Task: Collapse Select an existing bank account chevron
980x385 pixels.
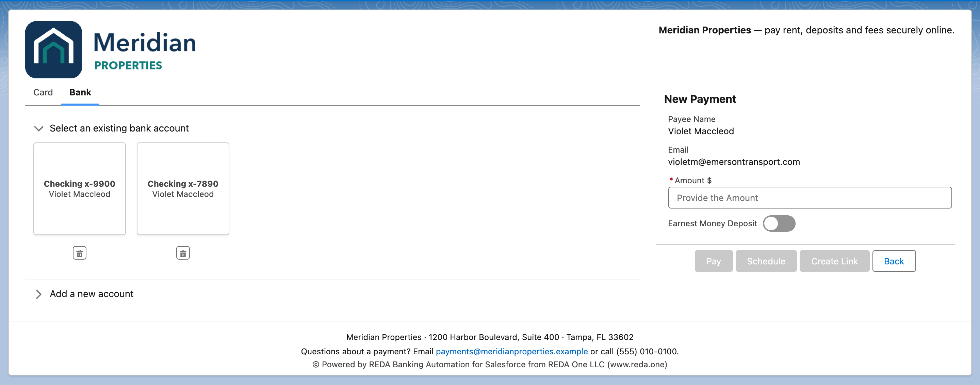Action: 38,128
